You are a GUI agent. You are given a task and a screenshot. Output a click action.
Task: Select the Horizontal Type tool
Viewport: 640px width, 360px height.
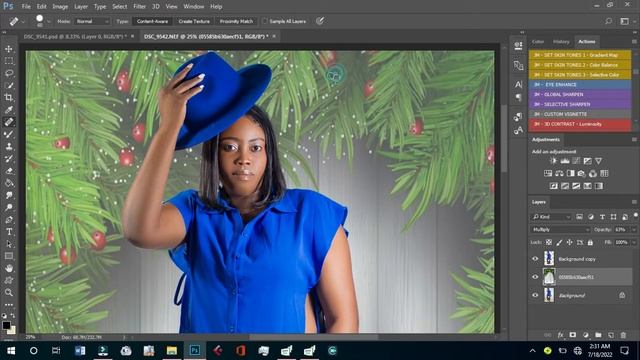click(x=9, y=232)
